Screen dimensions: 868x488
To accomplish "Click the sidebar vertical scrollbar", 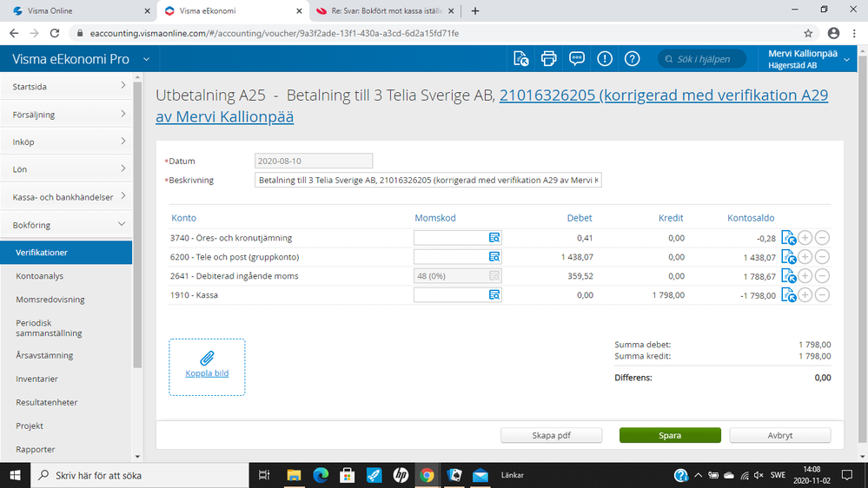I will tap(137, 225).
